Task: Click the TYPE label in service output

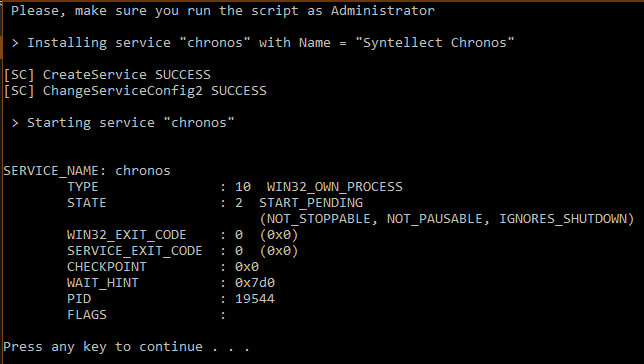Action: point(83,187)
